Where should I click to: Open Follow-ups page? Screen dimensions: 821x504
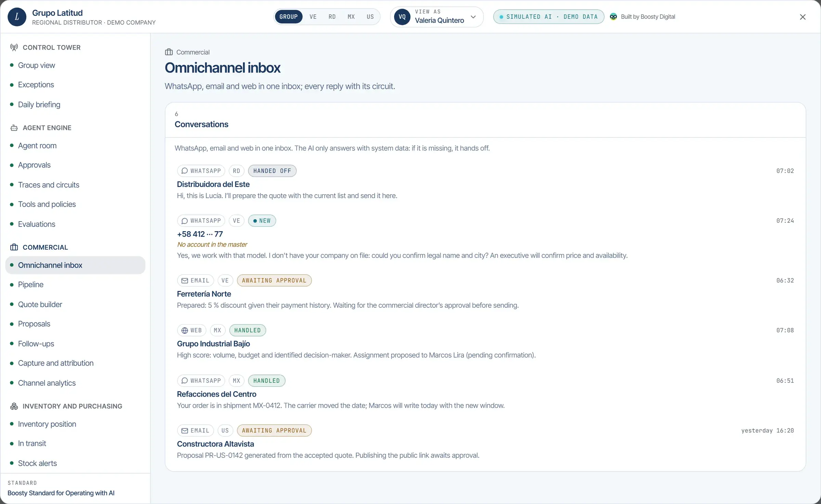tap(75, 344)
